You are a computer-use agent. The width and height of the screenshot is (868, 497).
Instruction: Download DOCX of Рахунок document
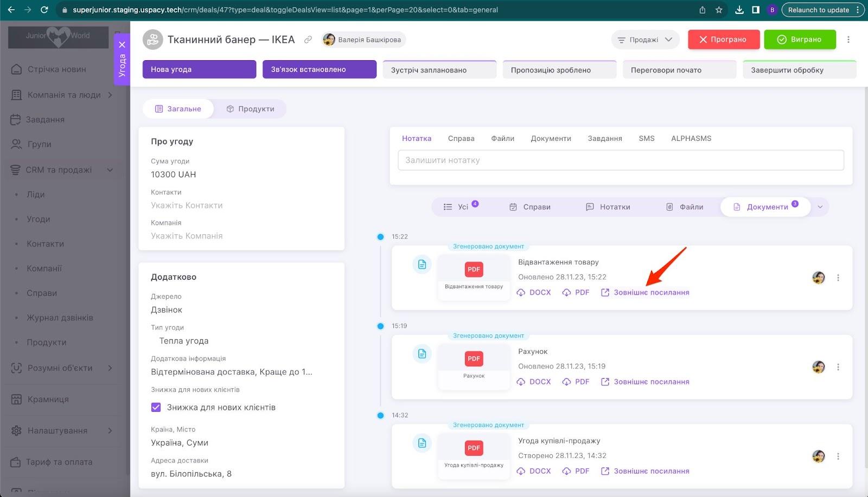pyautogui.click(x=534, y=382)
